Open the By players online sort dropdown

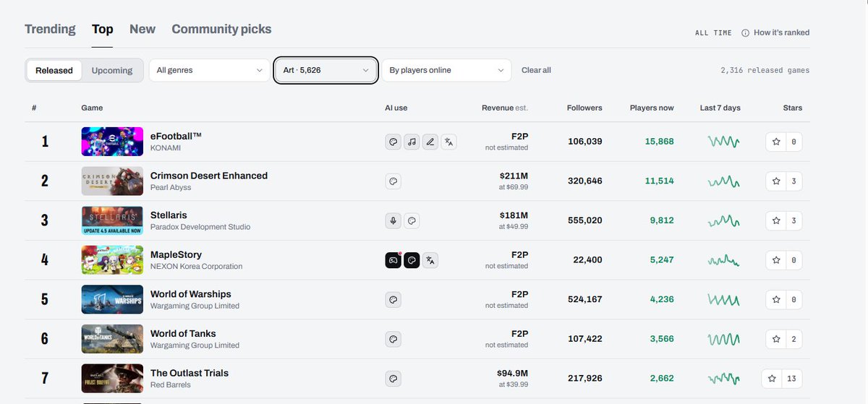click(x=446, y=70)
